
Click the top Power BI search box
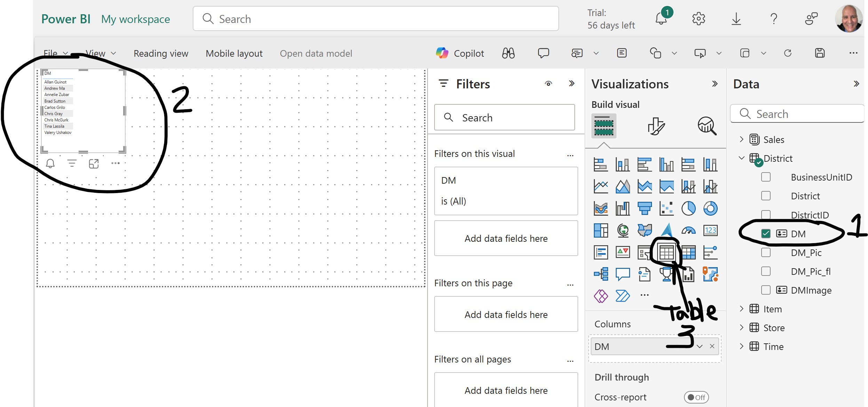point(376,19)
